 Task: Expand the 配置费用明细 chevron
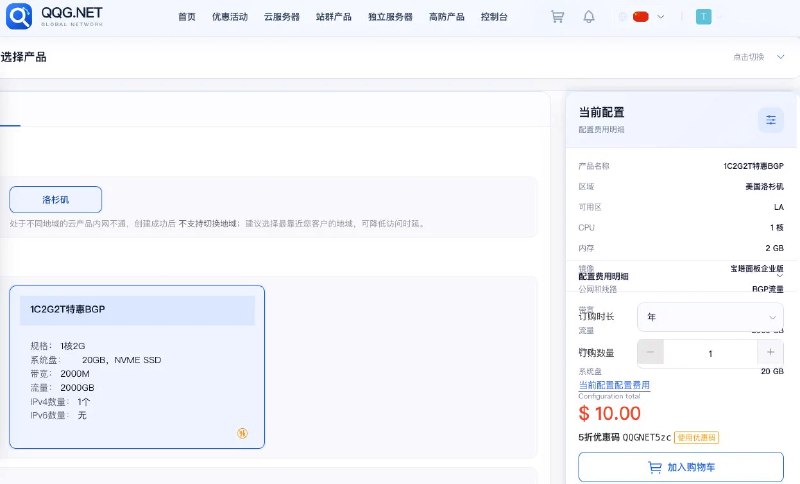pyautogui.click(x=779, y=276)
